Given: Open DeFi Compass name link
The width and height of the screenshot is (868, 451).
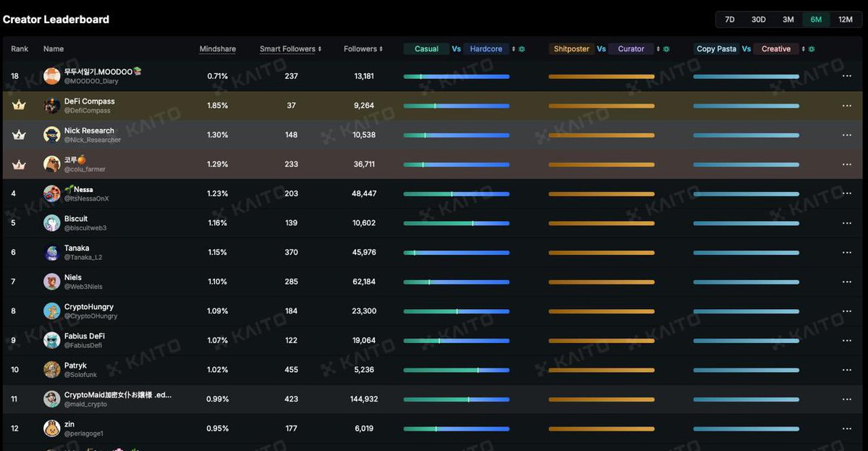Looking at the screenshot, I should (x=89, y=101).
